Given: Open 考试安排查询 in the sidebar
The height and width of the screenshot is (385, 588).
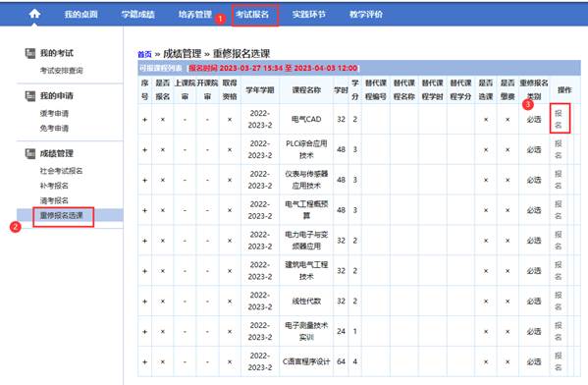Looking at the screenshot, I should click(62, 71).
